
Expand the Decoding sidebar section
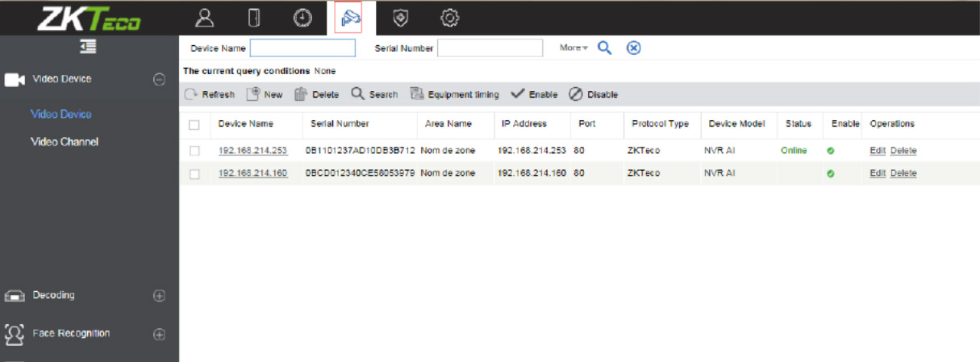point(159,296)
